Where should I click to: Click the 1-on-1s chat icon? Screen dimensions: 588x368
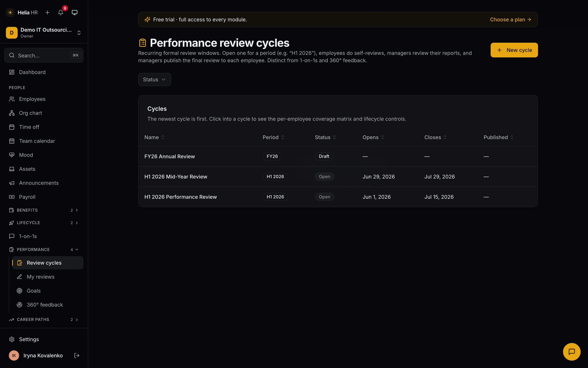[x=12, y=236]
